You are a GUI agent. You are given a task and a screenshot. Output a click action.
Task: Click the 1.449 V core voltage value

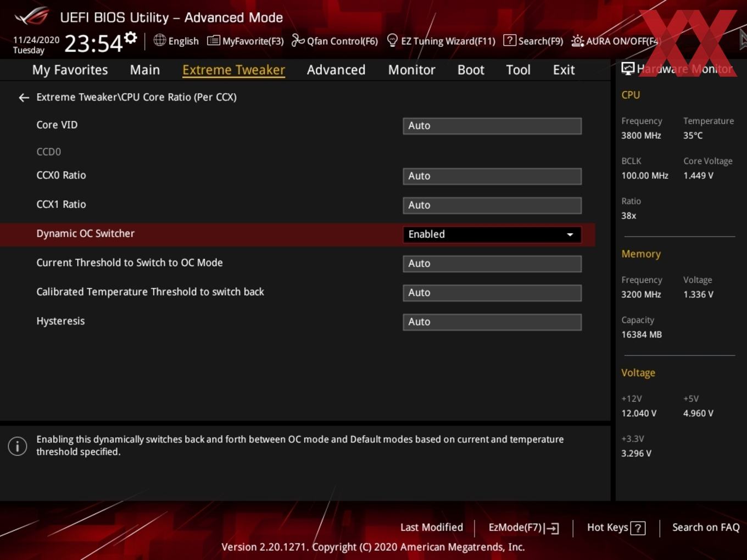pyautogui.click(x=698, y=175)
